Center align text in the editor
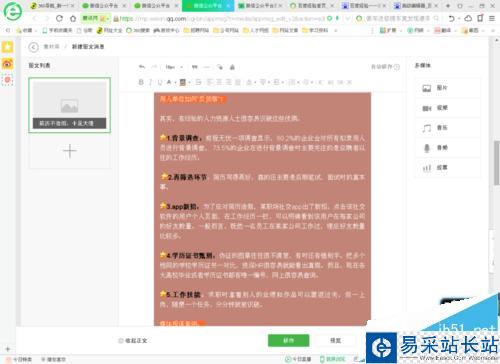This screenshot has height=364, width=500. click(x=219, y=82)
